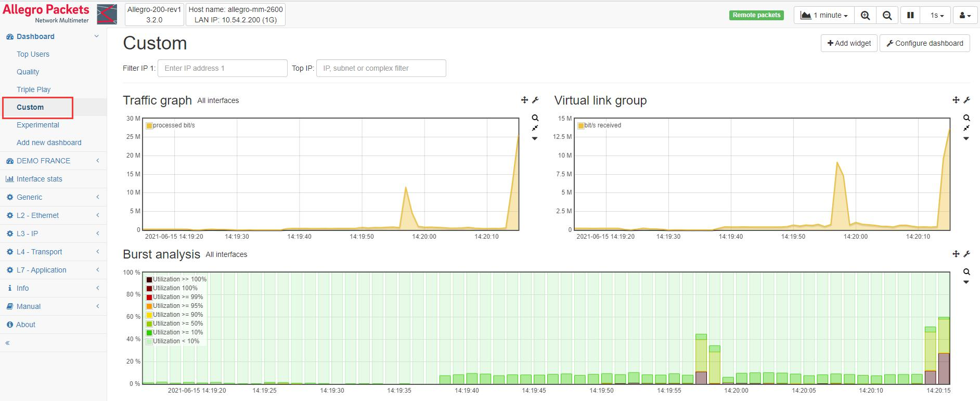Screen dimensions: 980x401
Task: Toggle the bit/s received legend entry
Action: click(602, 125)
